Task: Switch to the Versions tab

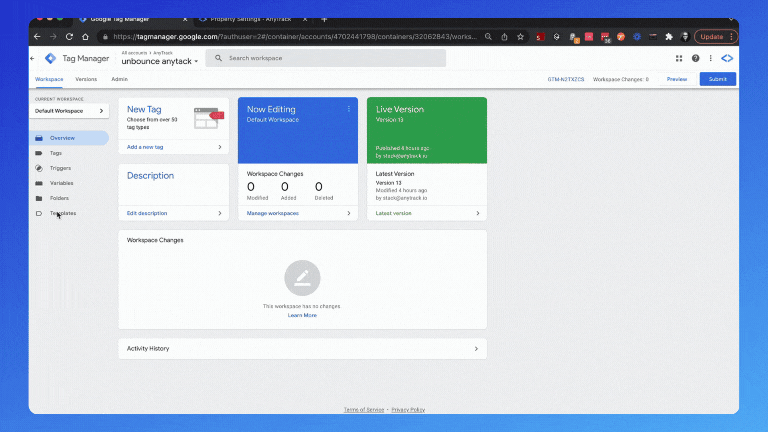Action: [86, 79]
